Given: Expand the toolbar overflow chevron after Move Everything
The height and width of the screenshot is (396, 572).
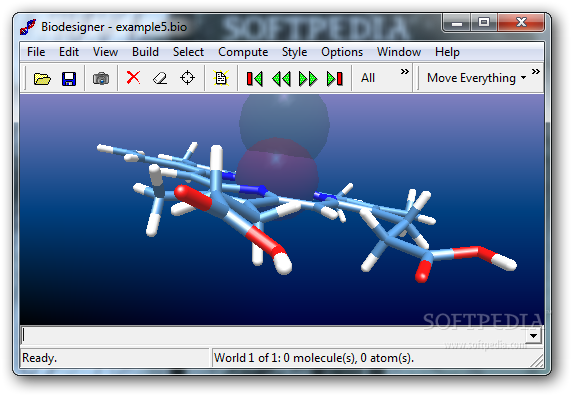Looking at the screenshot, I should pos(536,71).
